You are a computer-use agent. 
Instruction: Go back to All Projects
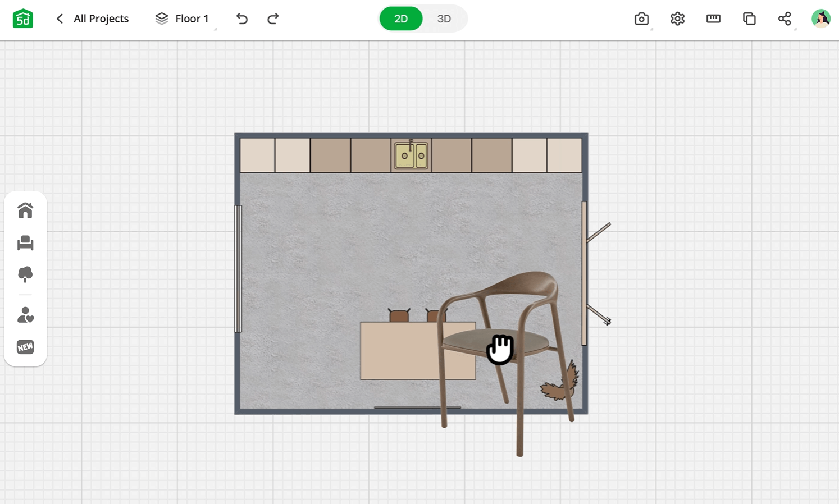tap(93, 19)
